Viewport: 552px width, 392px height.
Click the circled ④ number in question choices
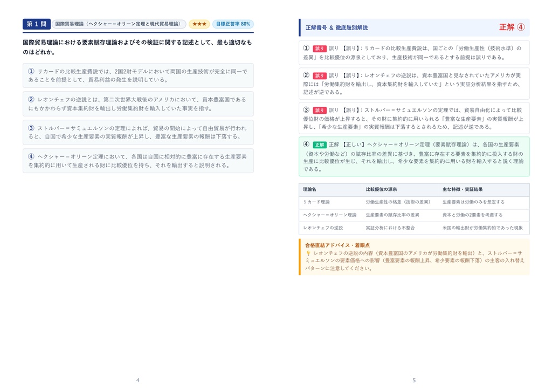pos(31,156)
